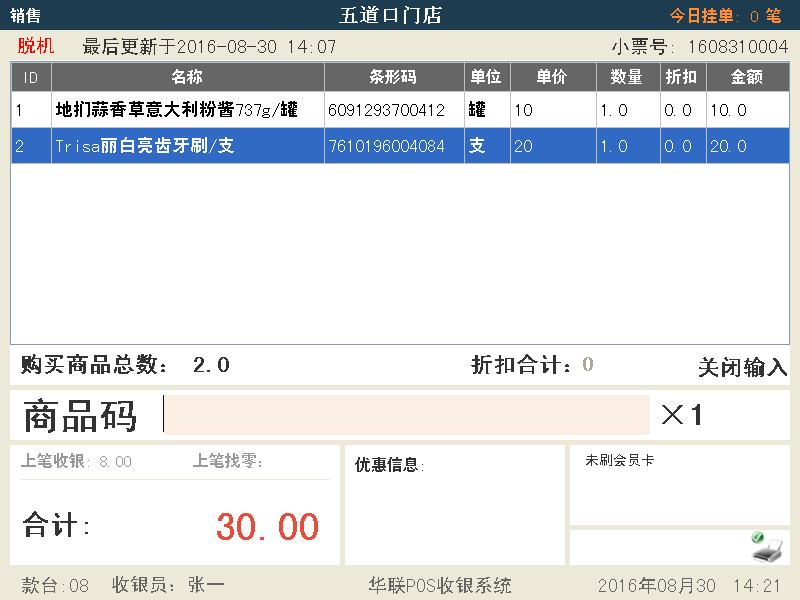Click the 合计 total amount 30.00
800x600 pixels.
267,527
